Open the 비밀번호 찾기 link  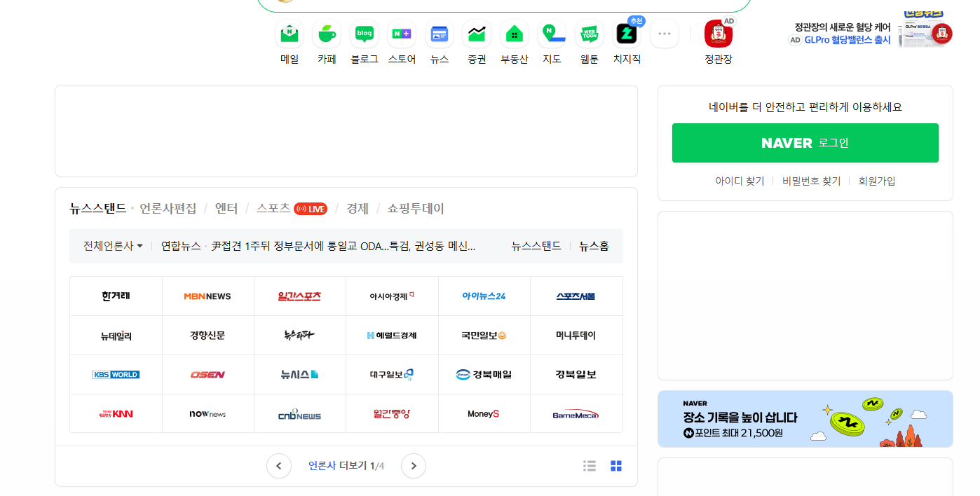click(x=812, y=181)
